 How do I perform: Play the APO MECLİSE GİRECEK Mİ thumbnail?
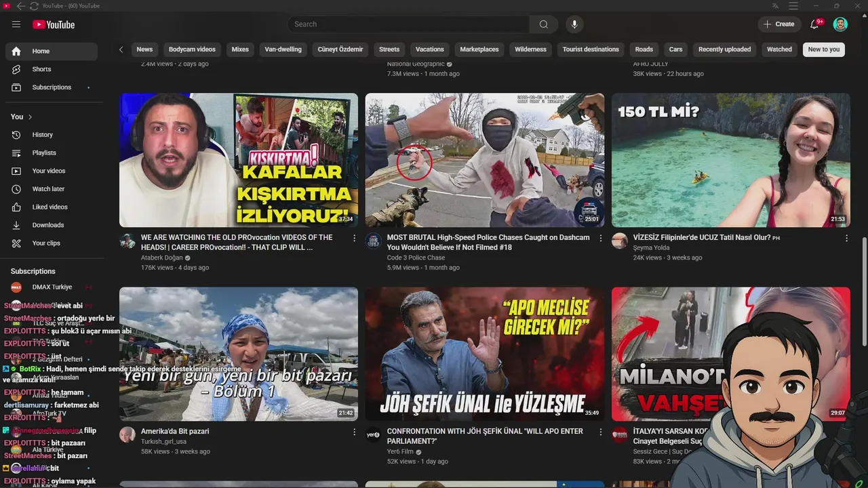[x=485, y=354]
